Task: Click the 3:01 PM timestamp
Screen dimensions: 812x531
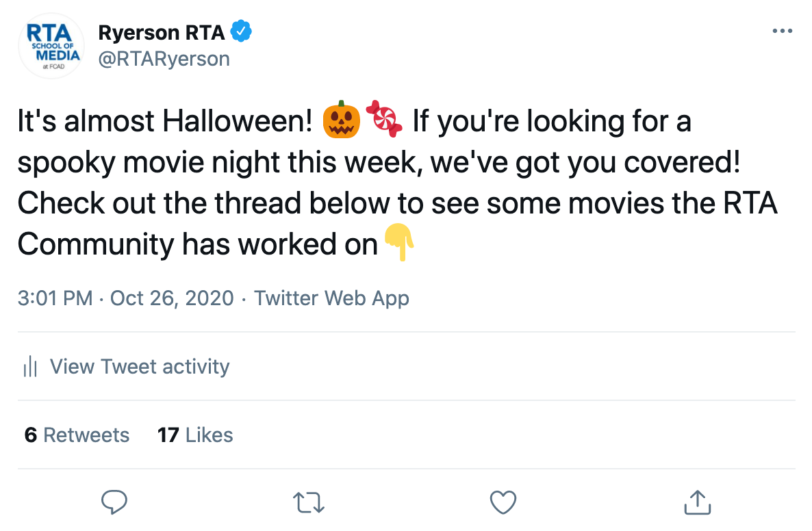Action: [55, 298]
